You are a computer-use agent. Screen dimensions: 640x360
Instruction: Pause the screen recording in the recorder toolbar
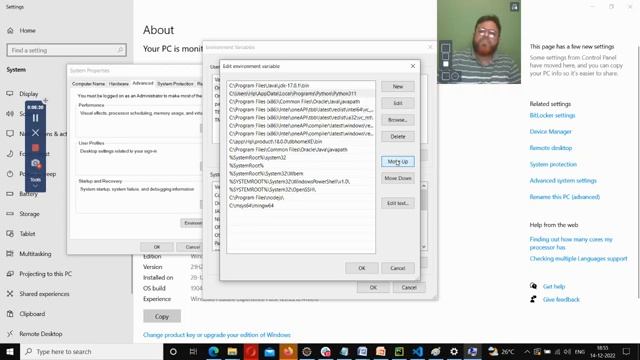[x=36, y=118]
